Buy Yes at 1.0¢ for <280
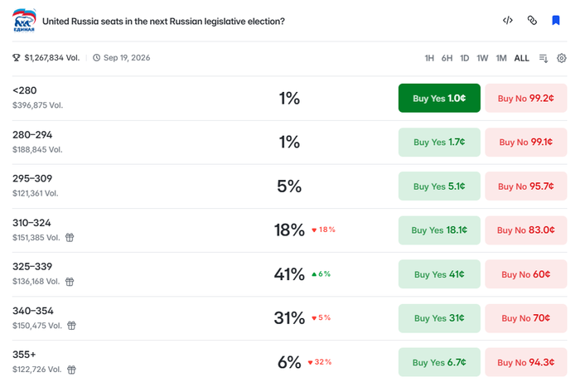 coord(439,98)
